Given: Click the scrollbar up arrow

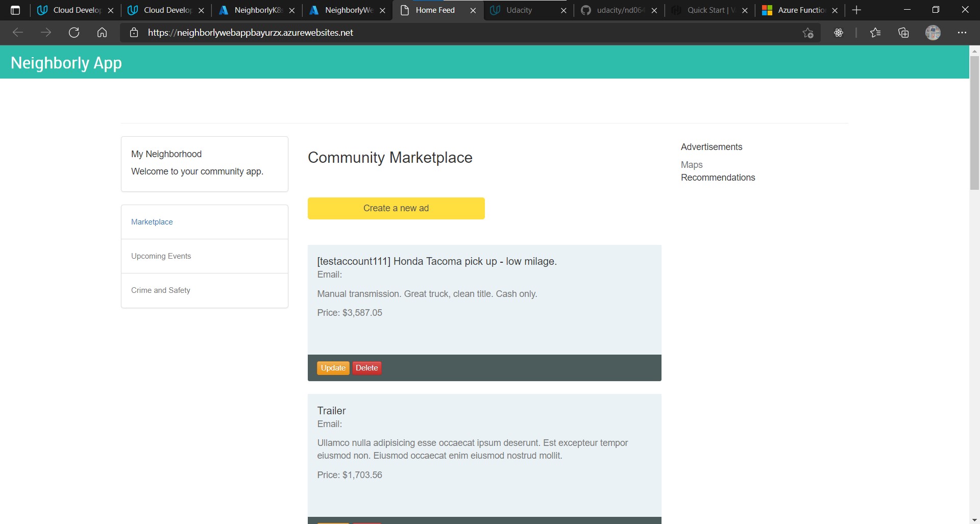Looking at the screenshot, I should (974, 51).
